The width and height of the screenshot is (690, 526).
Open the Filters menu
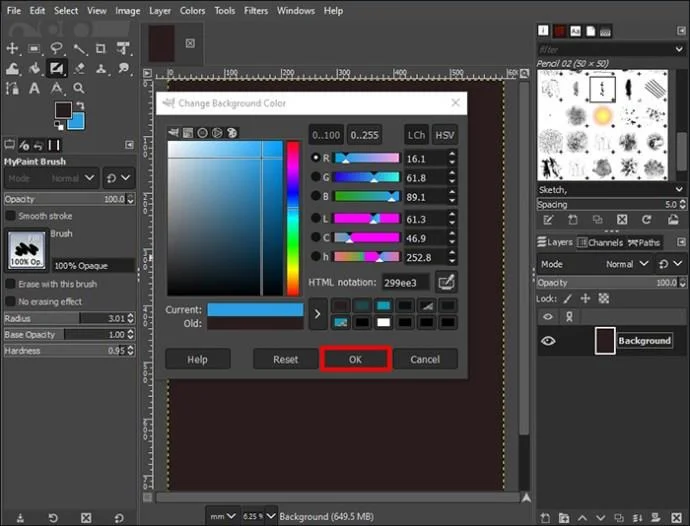point(256,11)
